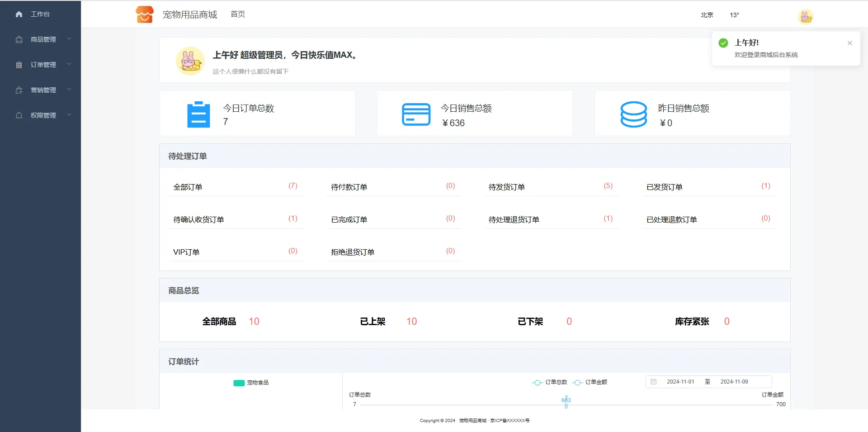Toggle 订单总数 series in chart legend
This screenshot has width=868, height=432.
pos(550,382)
